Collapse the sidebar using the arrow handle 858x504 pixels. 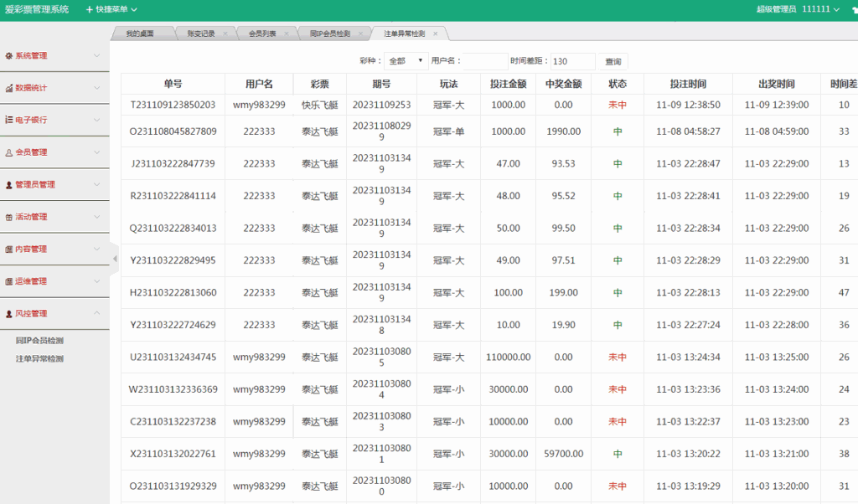pyautogui.click(x=115, y=259)
